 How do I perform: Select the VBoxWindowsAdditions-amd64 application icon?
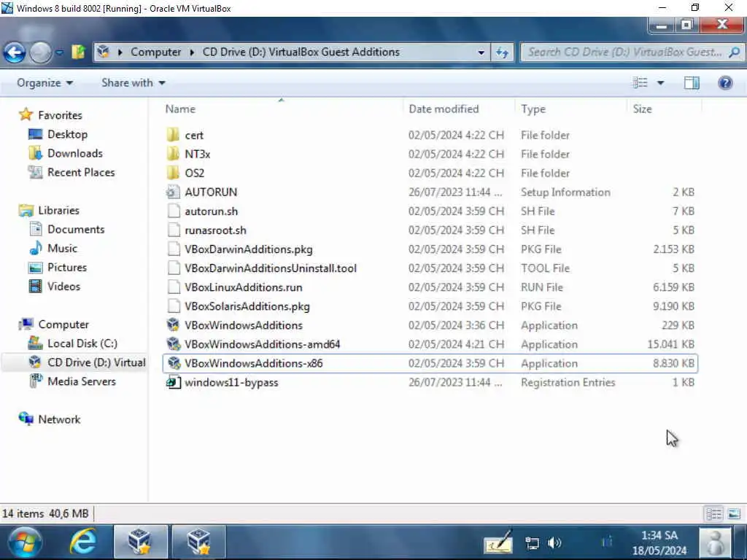(174, 344)
